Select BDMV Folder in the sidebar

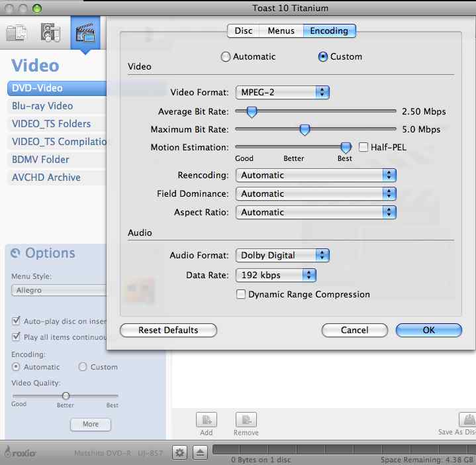point(57,160)
